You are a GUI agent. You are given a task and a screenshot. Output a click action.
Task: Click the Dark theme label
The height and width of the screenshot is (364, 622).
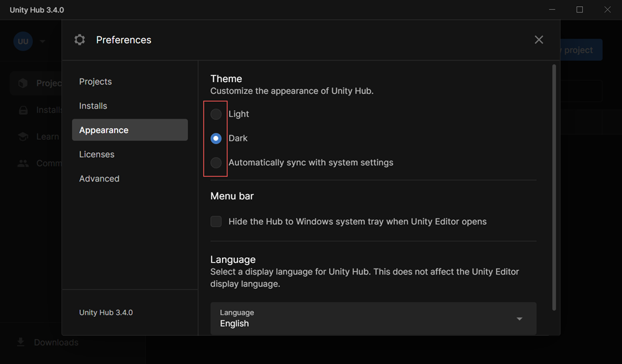click(x=238, y=139)
